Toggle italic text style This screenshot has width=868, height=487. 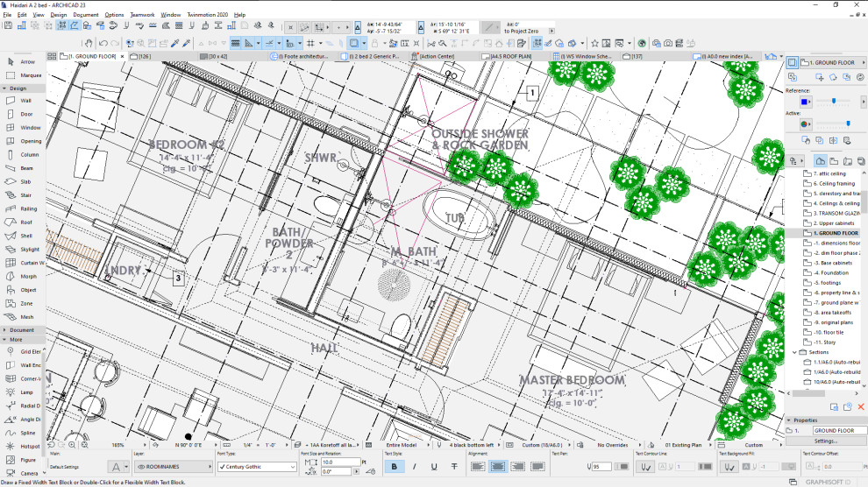click(414, 467)
